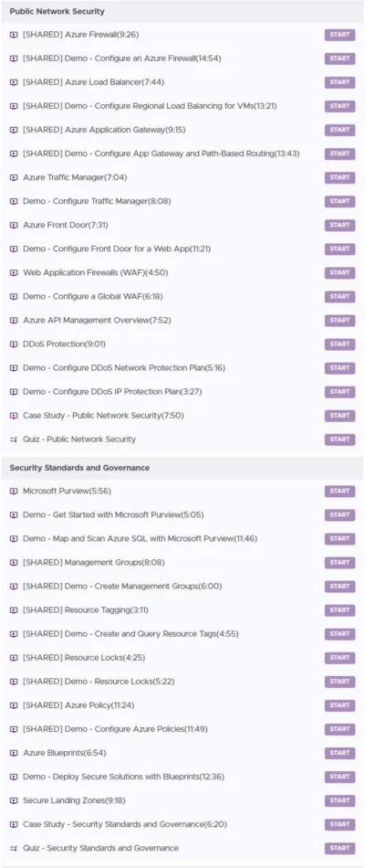Viewport: 365px width, 868px height.
Task: Click video icon for Demo - Configure a Global WAF
Action: point(14,296)
